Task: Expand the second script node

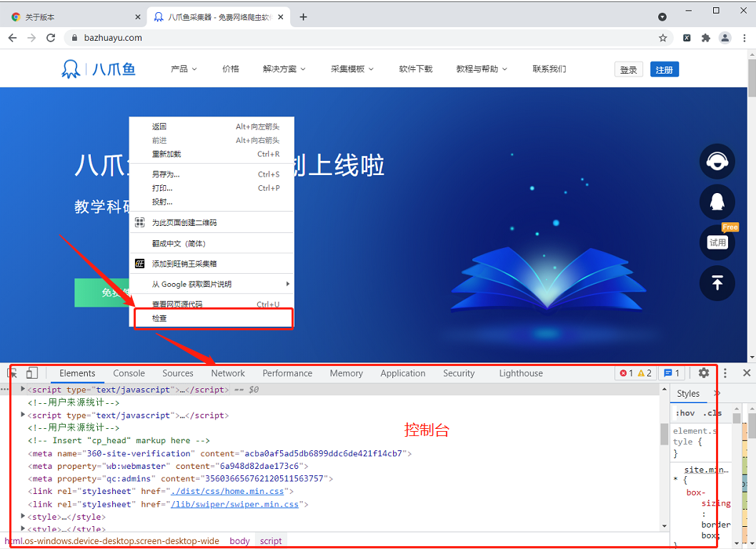Action: 23,415
